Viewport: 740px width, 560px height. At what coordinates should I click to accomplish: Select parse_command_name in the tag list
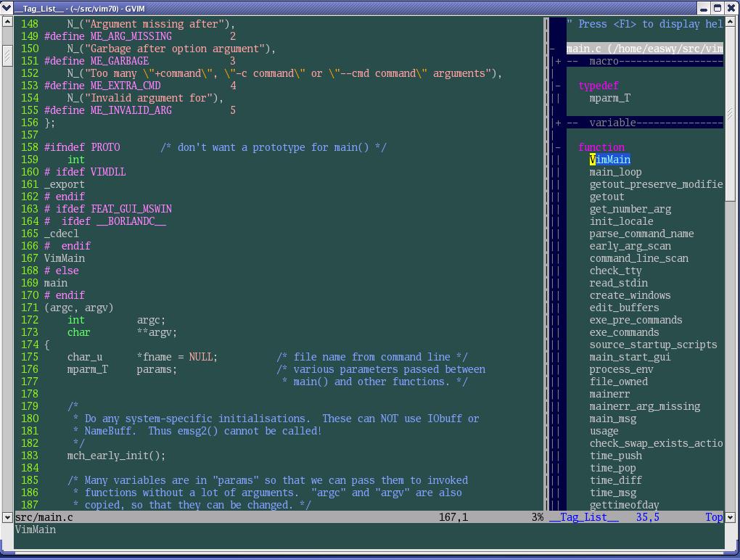click(641, 234)
